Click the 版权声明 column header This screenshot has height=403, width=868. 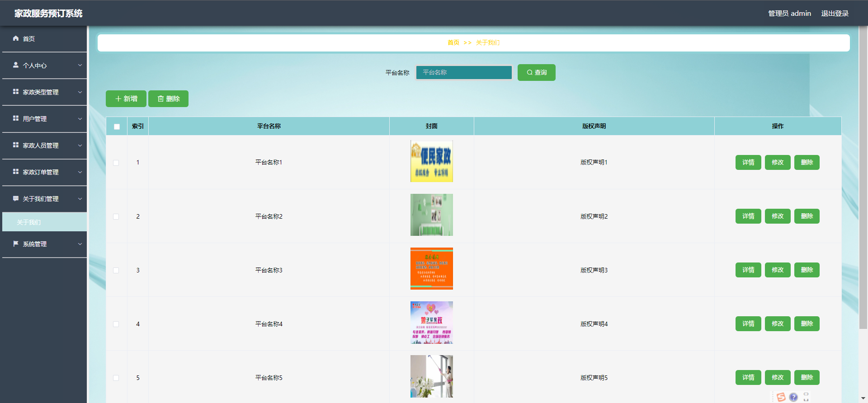(594, 126)
